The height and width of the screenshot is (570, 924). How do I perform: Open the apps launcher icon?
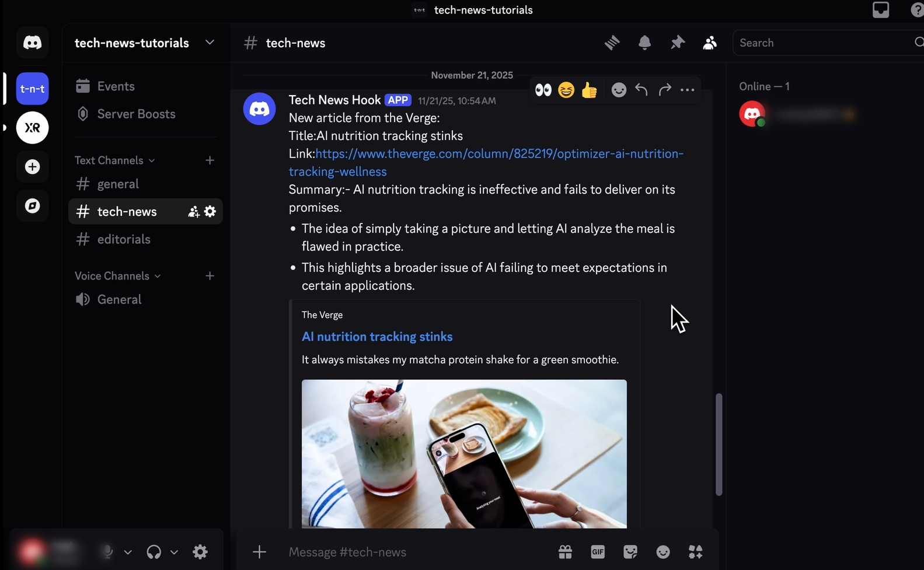[x=696, y=552]
